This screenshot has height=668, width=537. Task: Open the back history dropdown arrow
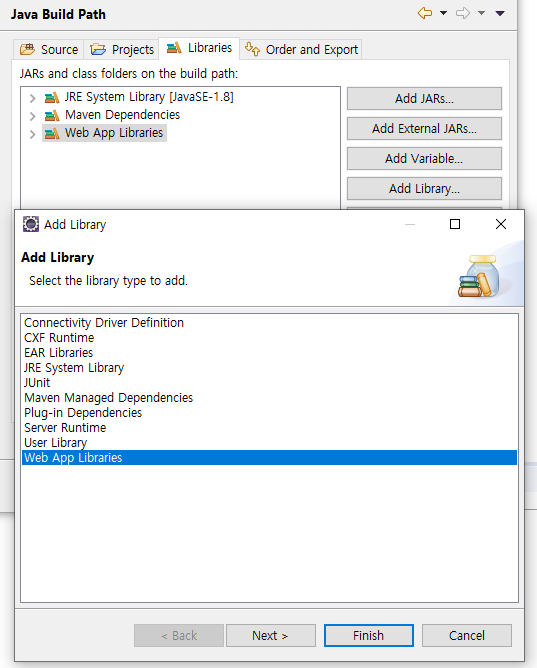click(x=443, y=13)
